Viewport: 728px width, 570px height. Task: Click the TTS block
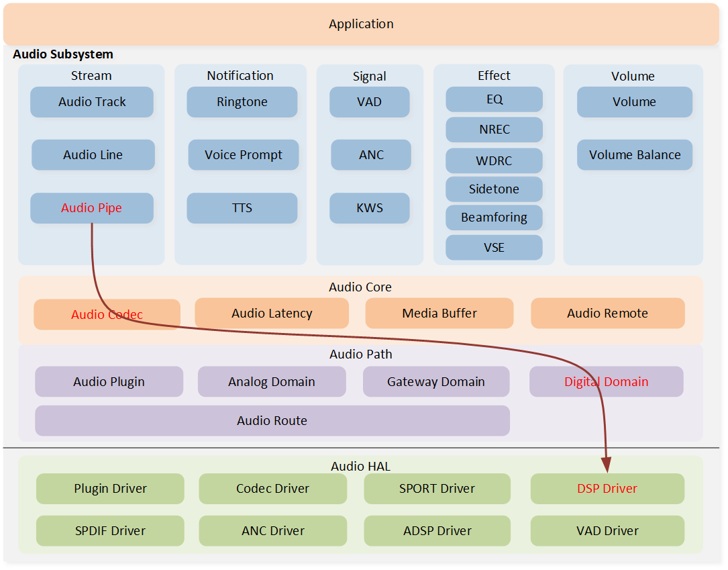click(x=242, y=208)
